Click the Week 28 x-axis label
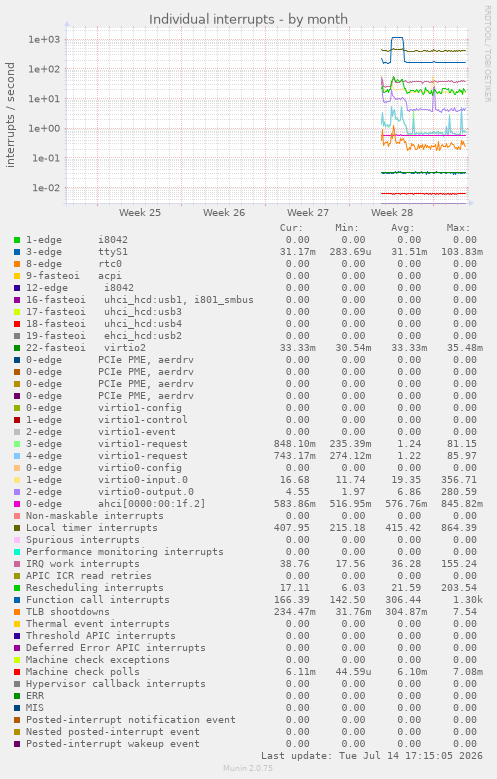Image resolution: width=497 pixels, height=779 pixels. click(x=392, y=213)
